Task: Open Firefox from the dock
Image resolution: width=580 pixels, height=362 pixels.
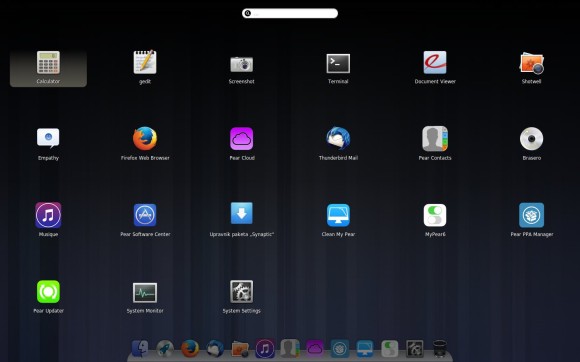Action: (x=190, y=349)
